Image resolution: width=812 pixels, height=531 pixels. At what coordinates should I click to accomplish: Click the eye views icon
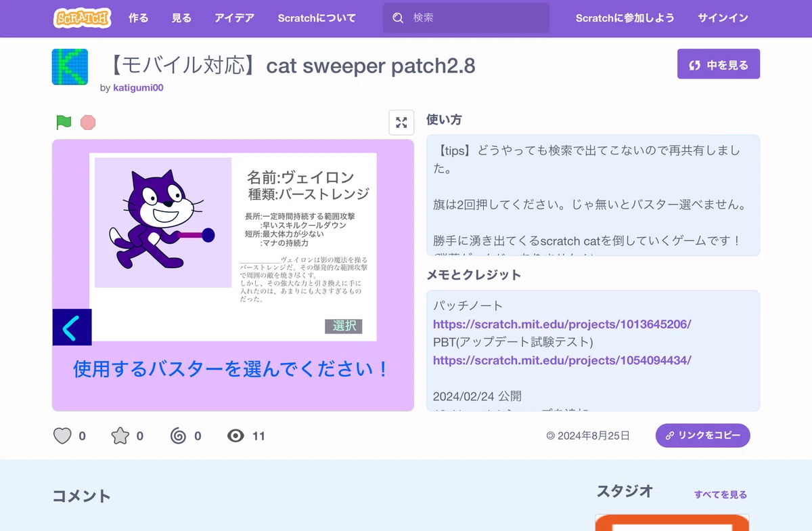(235, 436)
